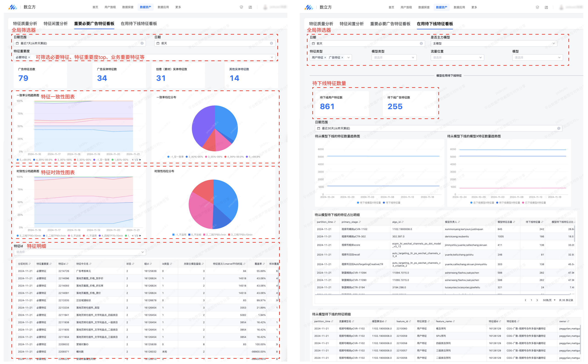Click next legend page arrow in 时效性分档趋势图
Screen dimensions: 588x364
click(x=140, y=236)
